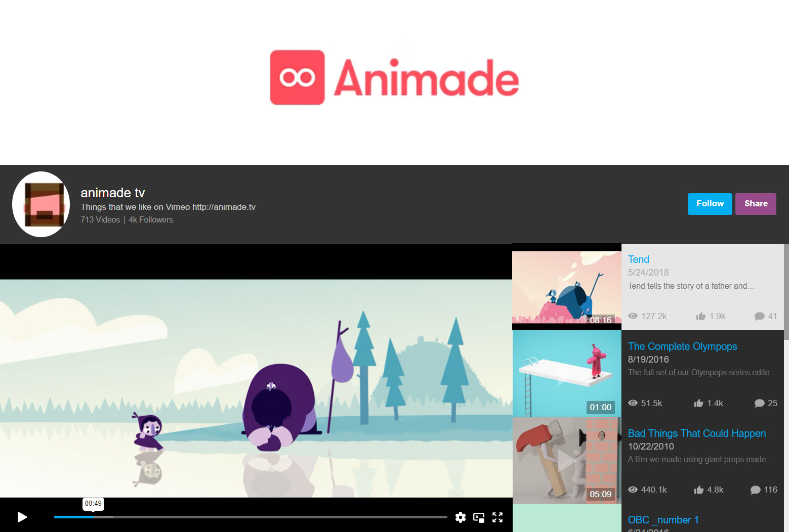Click 'The full set of our Olympops' description
789x532 pixels.
tap(702, 373)
